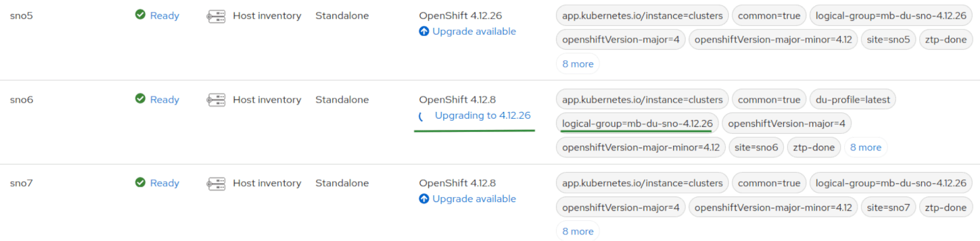Click the Host inventory server icon for sno6
Screen dimensions: 980x241
click(216, 100)
